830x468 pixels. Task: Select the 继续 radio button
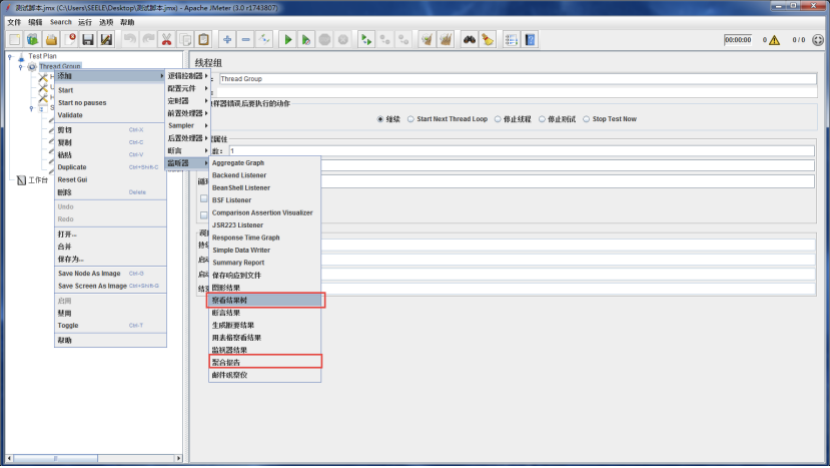click(380, 119)
